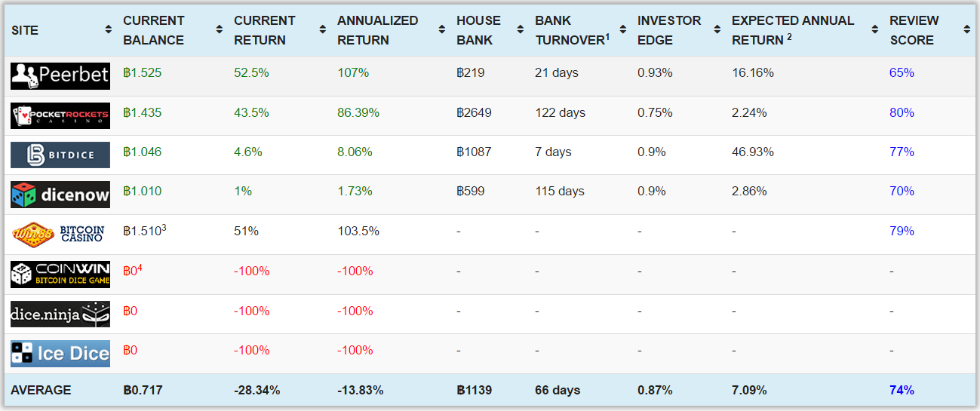Screen dimensions: 980x411
Task: Select Win88 balance ฿1.510
Action: coord(144,231)
